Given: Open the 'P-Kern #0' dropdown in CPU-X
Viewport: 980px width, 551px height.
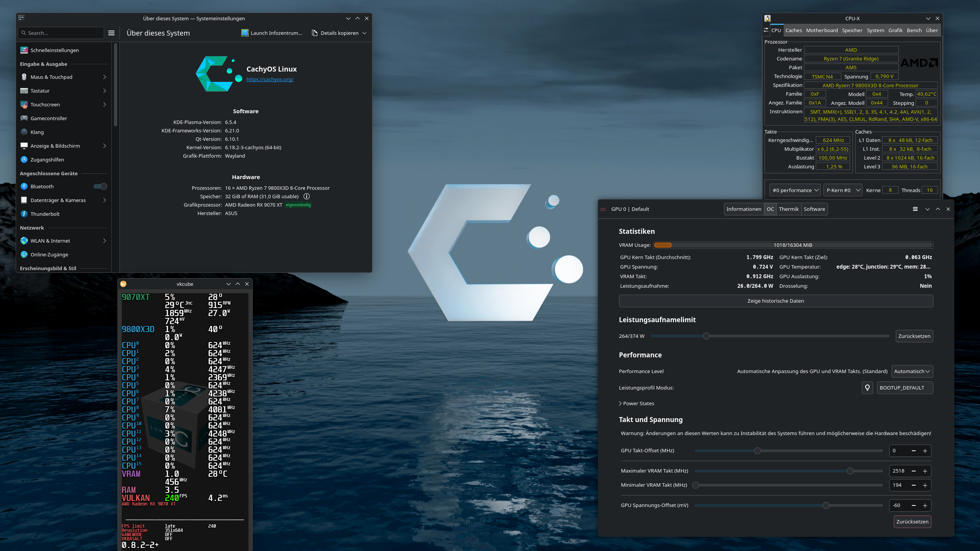Looking at the screenshot, I should (x=843, y=190).
